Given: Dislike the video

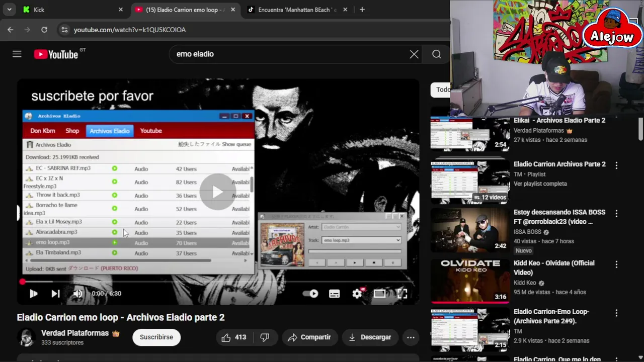Looking at the screenshot, I should point(265,337).
